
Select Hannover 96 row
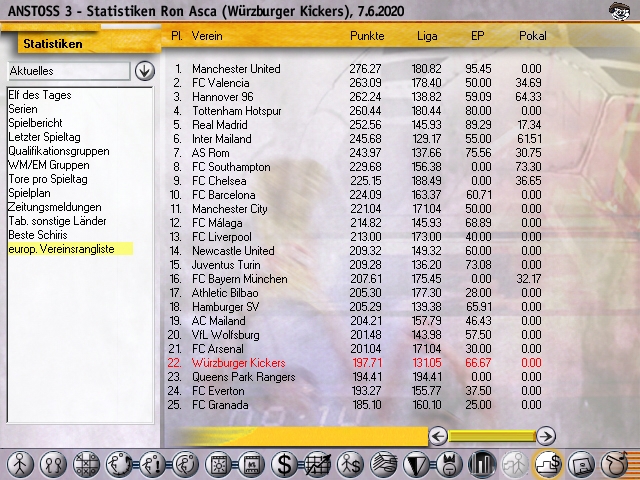click(x=355, y=97)
